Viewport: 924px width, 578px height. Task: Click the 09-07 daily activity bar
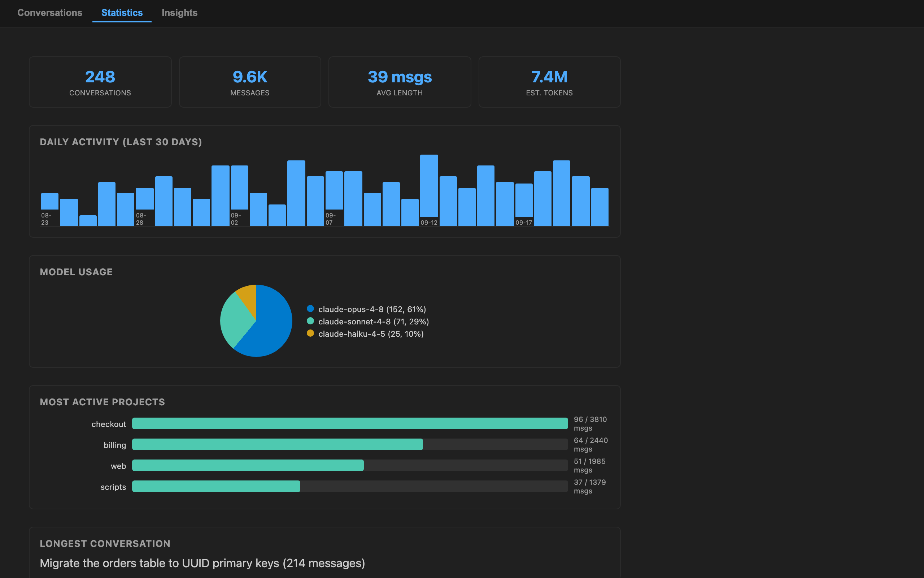coord(334,190)
